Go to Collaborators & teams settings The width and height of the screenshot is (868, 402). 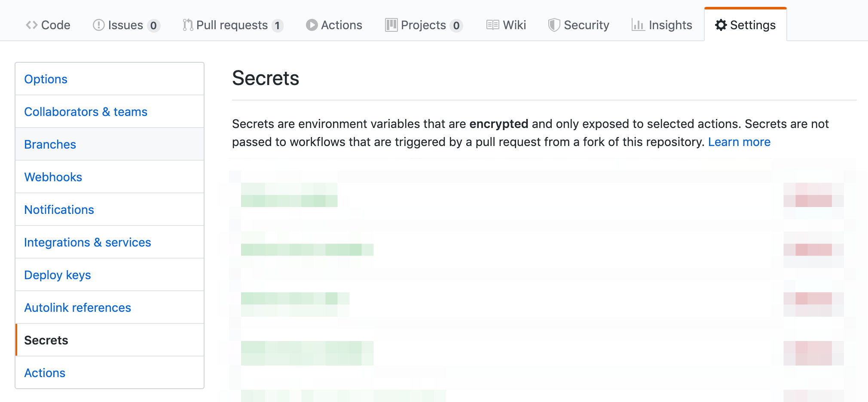tap(86, 112)
